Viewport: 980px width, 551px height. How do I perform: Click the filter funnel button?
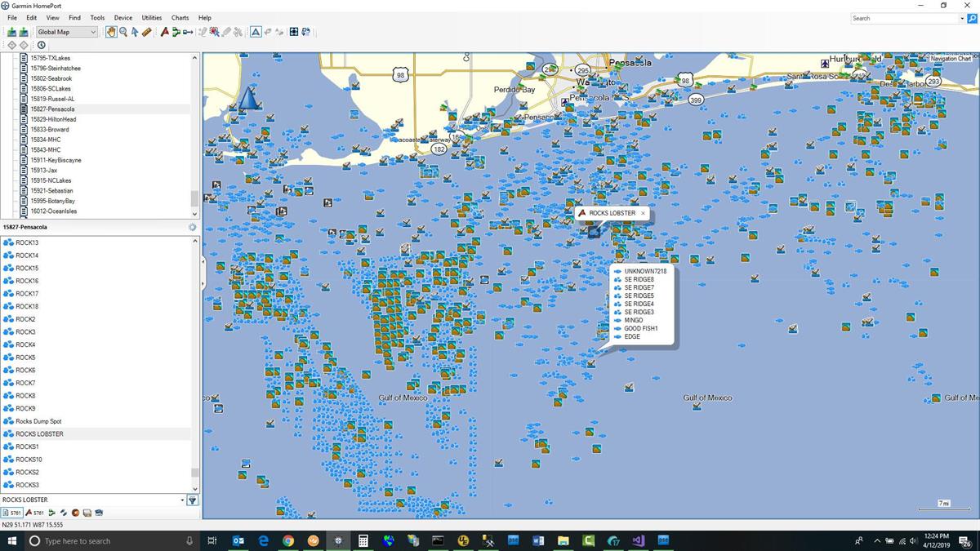[193, 500]
